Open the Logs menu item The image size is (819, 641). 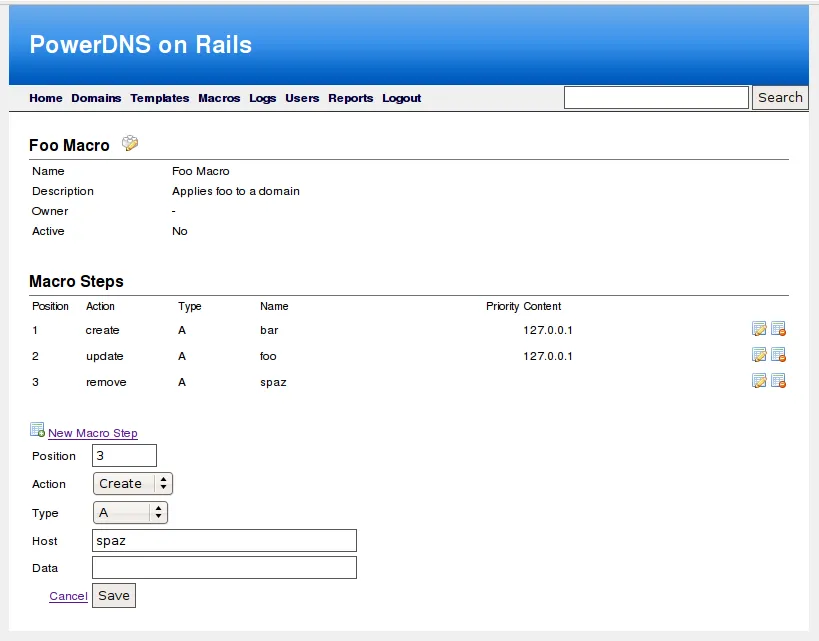[x=263, y=98]
